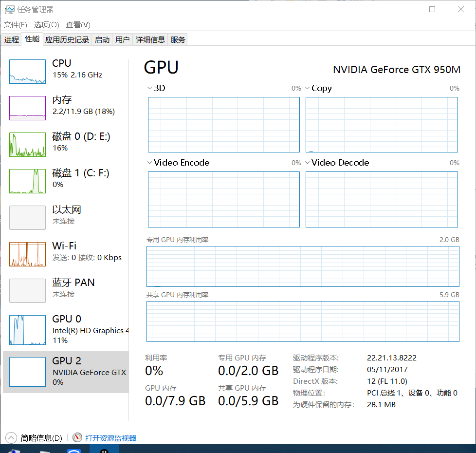Select the GPU 0 Intel graph thumbnail

tap(27, 330)
